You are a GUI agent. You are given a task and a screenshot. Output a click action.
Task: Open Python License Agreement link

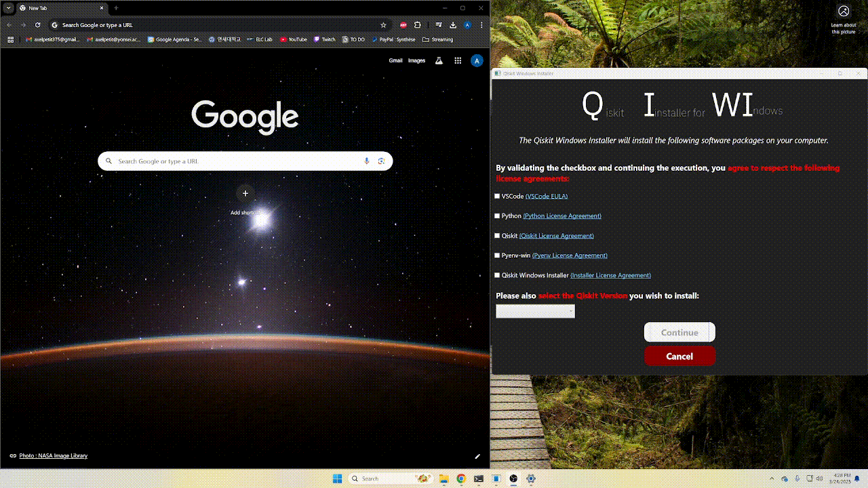(x=562, y=216)
